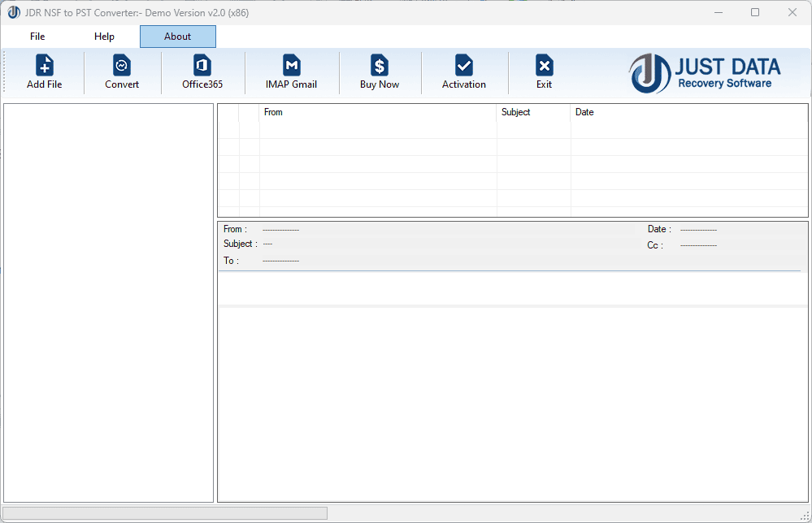Switch to the About tab

pyautogui.click(x=177, y=36)
